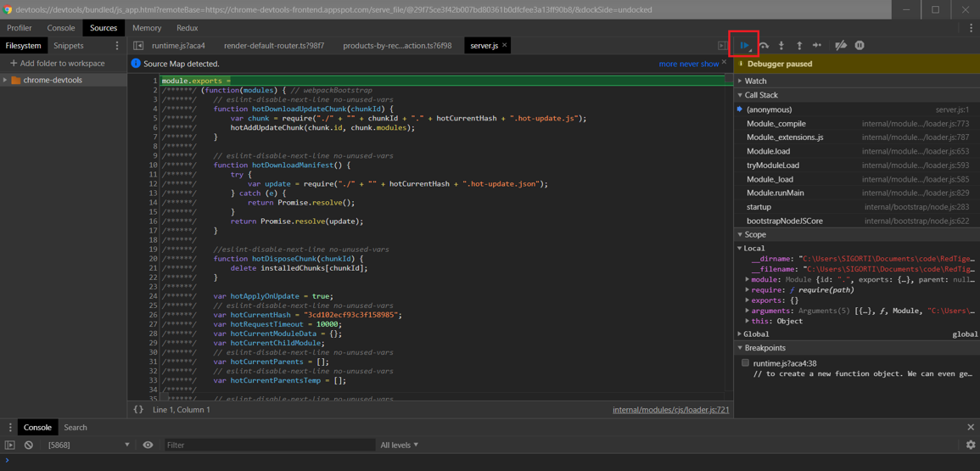Open console drawer options menu

click(x=9, y=427)
